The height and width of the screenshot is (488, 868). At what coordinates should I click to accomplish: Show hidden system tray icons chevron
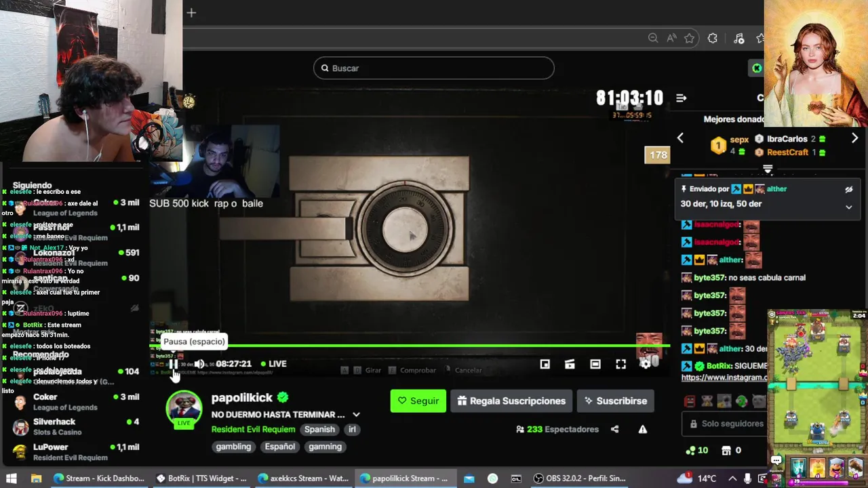point(732,478)
